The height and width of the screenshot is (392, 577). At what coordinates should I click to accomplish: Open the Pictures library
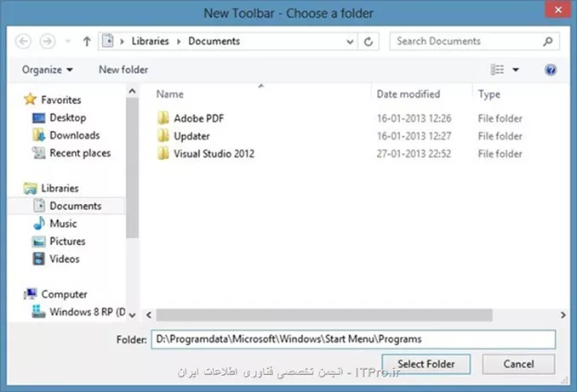[67, 241]
